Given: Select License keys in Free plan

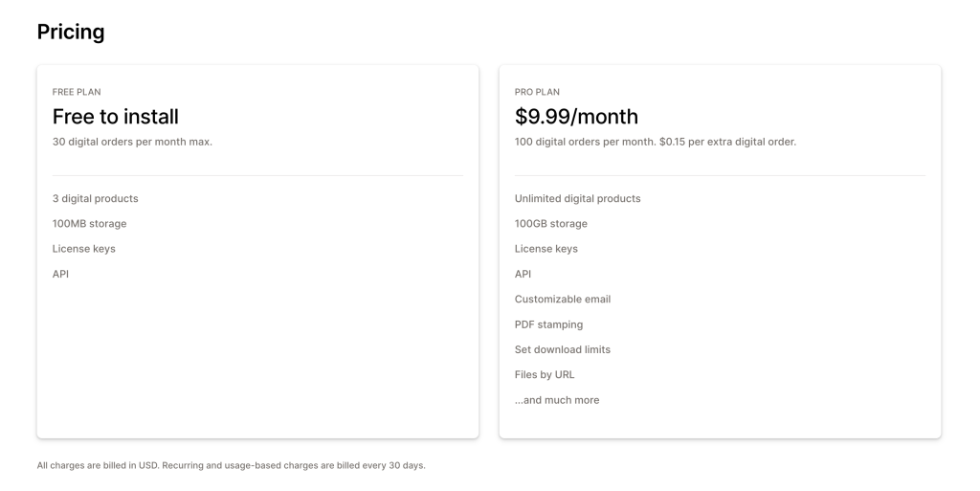Looking at the screenshot, I should (84, 249).
